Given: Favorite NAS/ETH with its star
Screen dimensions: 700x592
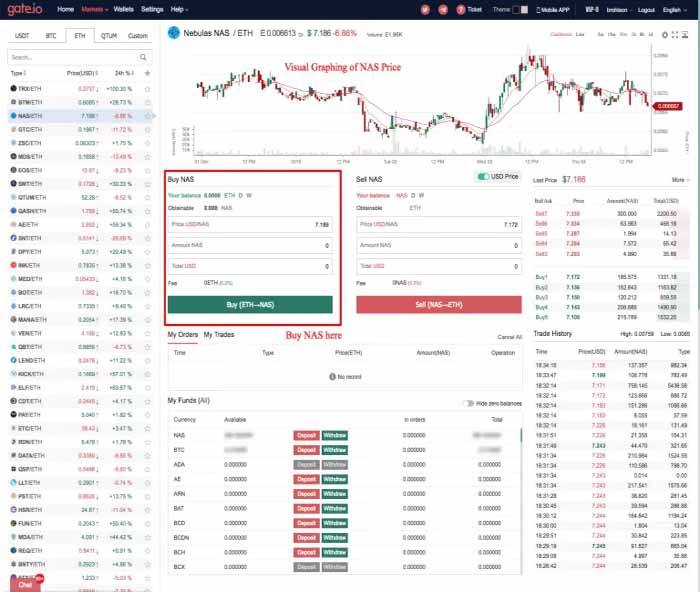Looking at the screenshot, I should coord(147,116).
